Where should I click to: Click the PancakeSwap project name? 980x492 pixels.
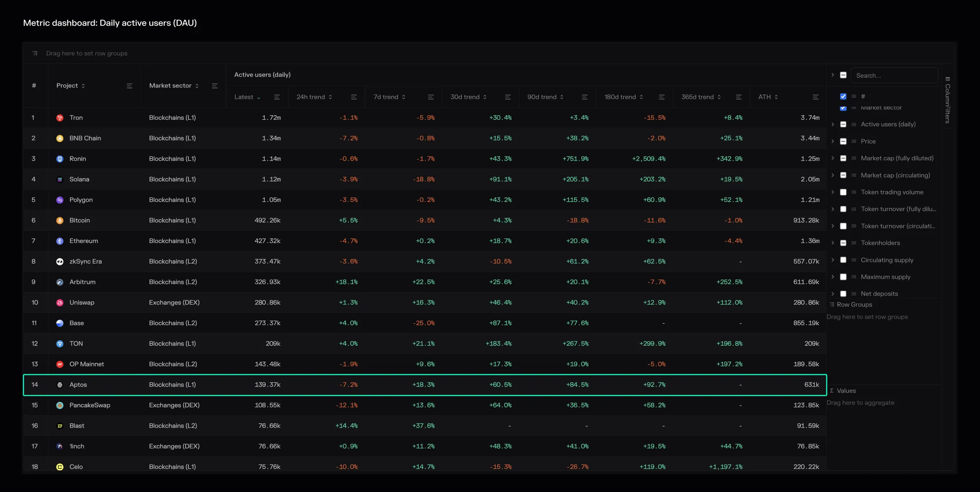click(90, 405)
